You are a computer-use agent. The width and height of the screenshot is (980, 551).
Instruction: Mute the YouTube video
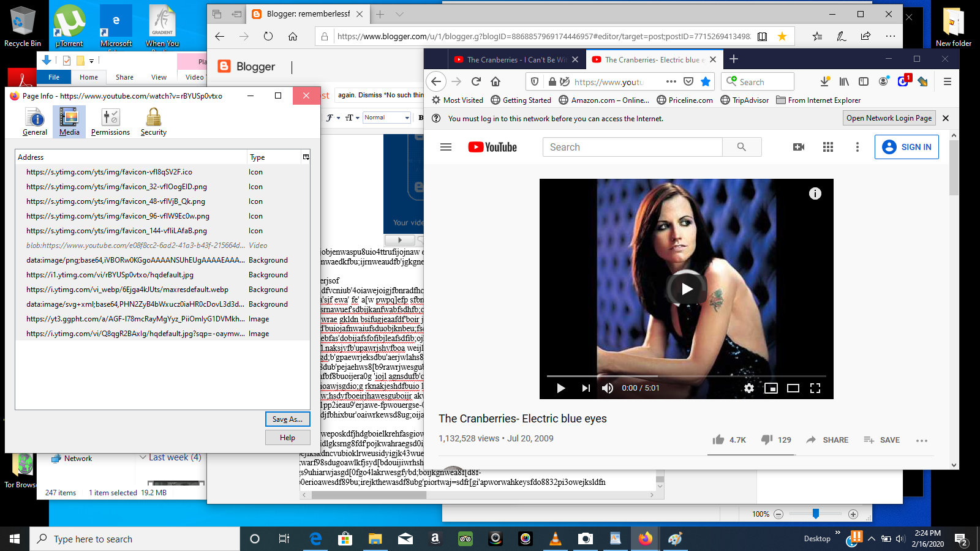pyautogui.click(x=608, y=388)
